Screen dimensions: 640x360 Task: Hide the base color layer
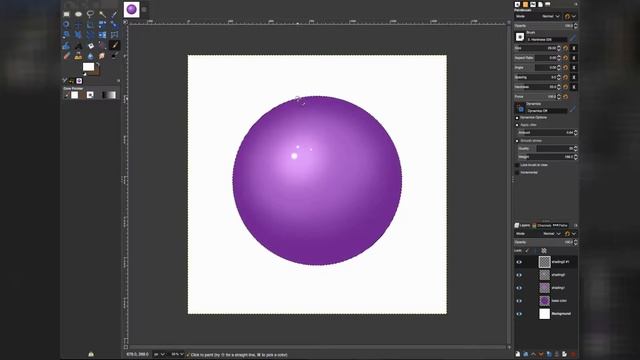519,301
